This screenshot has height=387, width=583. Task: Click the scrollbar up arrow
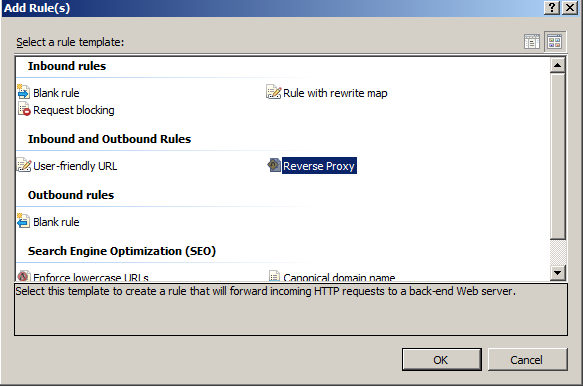tap(557, 65)
